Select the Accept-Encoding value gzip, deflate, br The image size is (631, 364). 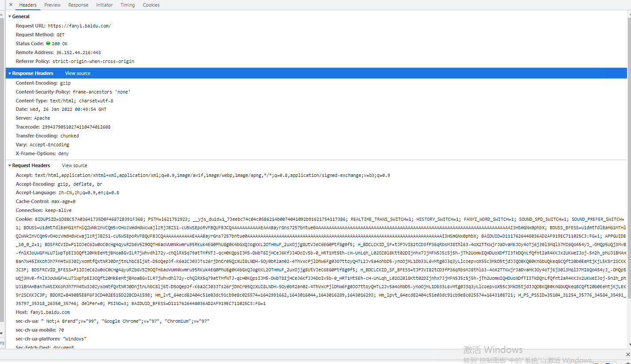tap(80, 184)
